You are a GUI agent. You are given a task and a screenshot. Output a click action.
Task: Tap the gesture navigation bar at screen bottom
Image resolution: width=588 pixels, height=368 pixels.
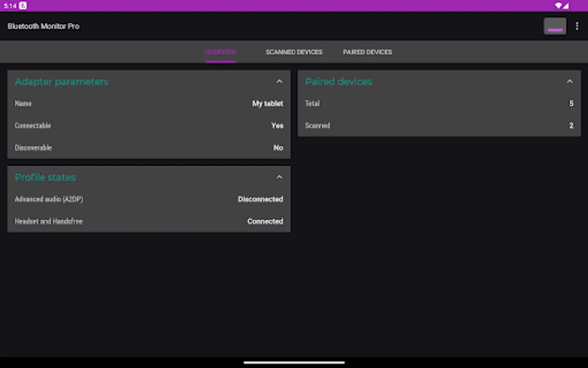294,362
